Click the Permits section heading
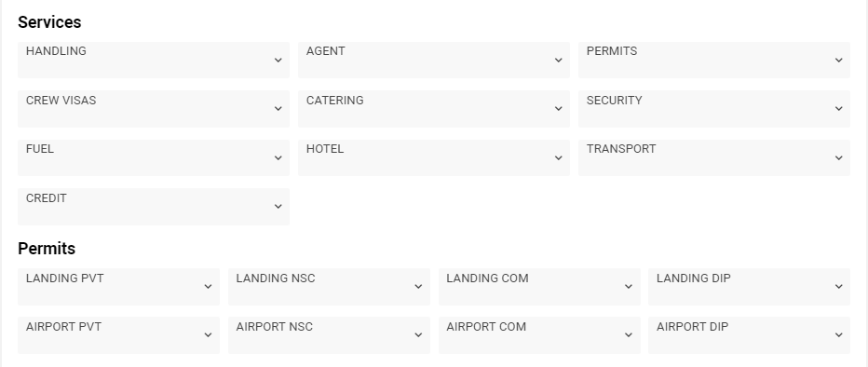The height and width of the screenshot is (367, 868). [47, 249]
